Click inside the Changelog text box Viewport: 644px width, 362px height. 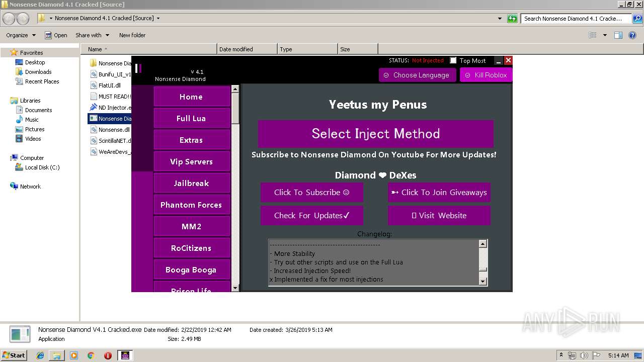click(374, 262)
